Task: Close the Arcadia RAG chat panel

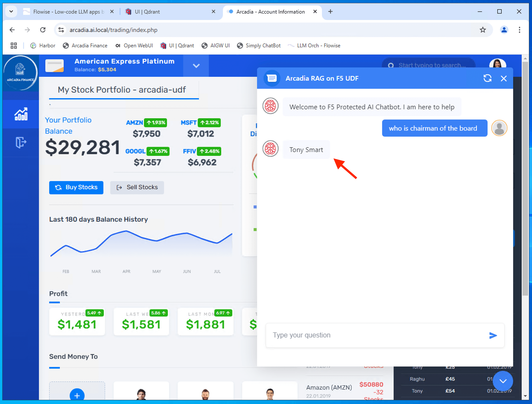Action: [x=503, y=78]
